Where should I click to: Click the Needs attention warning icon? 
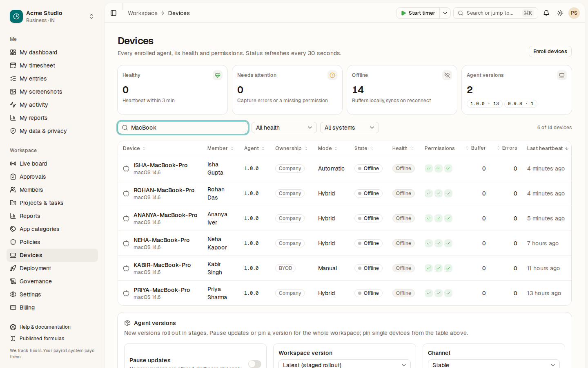pyautogui.click(x=332, y=75)
